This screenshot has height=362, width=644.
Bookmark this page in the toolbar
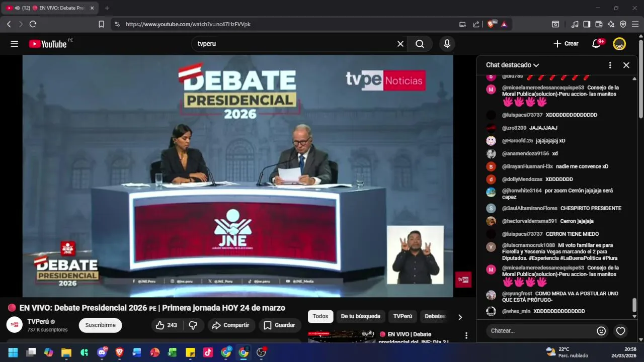click(101, 24)
